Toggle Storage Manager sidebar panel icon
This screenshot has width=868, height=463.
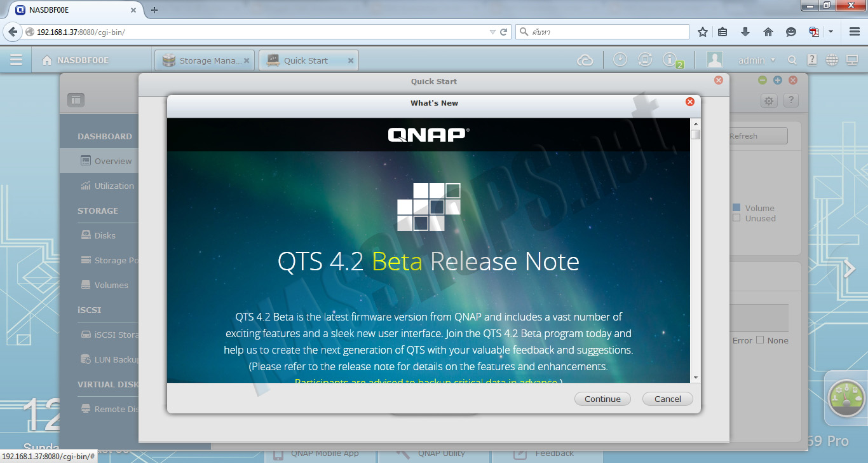pyautogui.click(x=76, y=100)
